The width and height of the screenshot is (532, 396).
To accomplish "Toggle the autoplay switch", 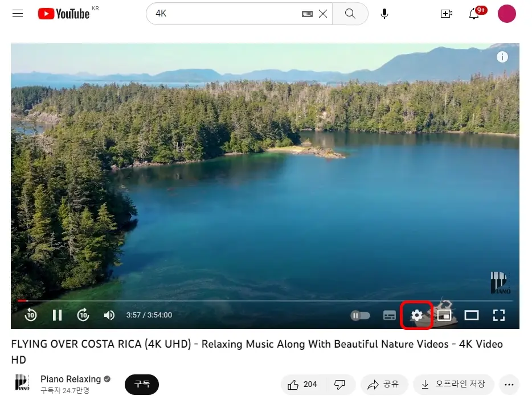I will click(360, 316).
